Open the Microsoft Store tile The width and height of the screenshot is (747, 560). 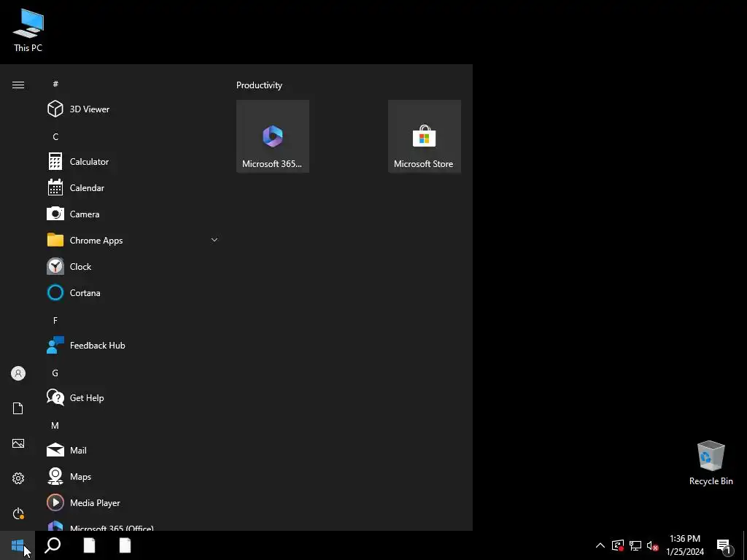tap(424, 136)
